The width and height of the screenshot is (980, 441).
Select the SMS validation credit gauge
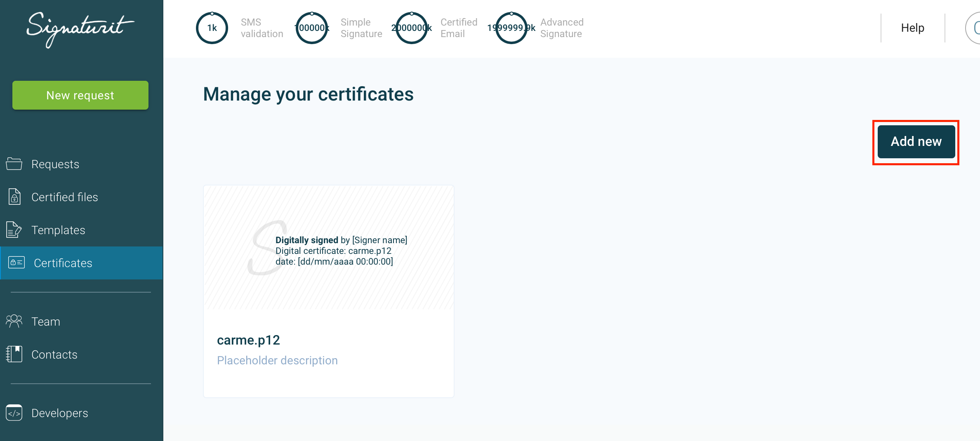click(x=212, y=28)
